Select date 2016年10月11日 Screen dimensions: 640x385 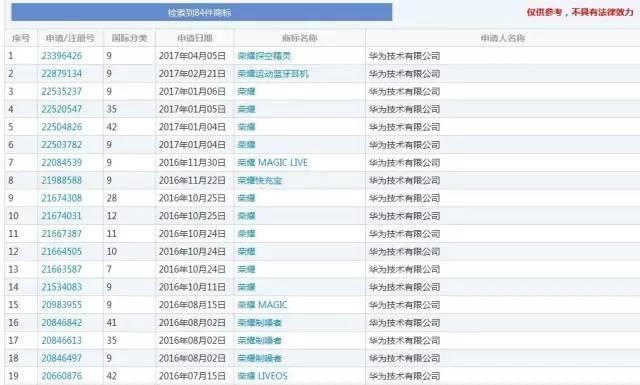(x=192, y=287)
